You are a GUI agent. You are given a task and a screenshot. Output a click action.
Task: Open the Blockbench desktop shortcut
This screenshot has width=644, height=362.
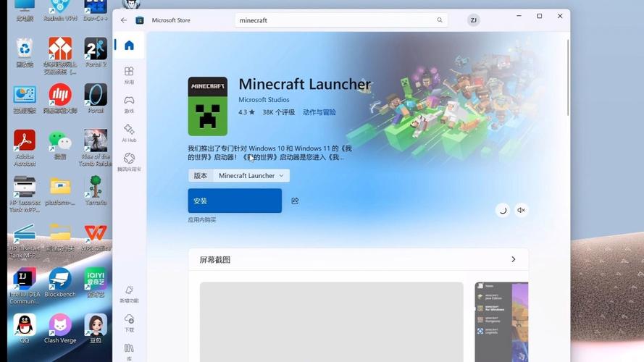pos(60,283)
